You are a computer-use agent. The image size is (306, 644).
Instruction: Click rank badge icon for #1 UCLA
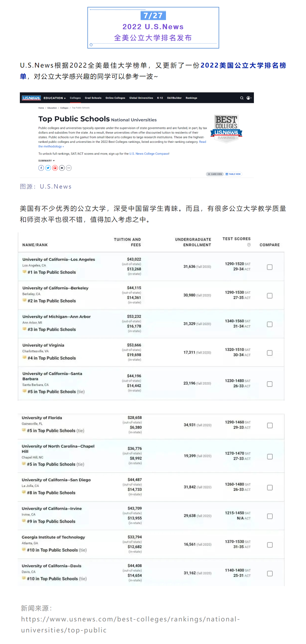click(25, 272)
